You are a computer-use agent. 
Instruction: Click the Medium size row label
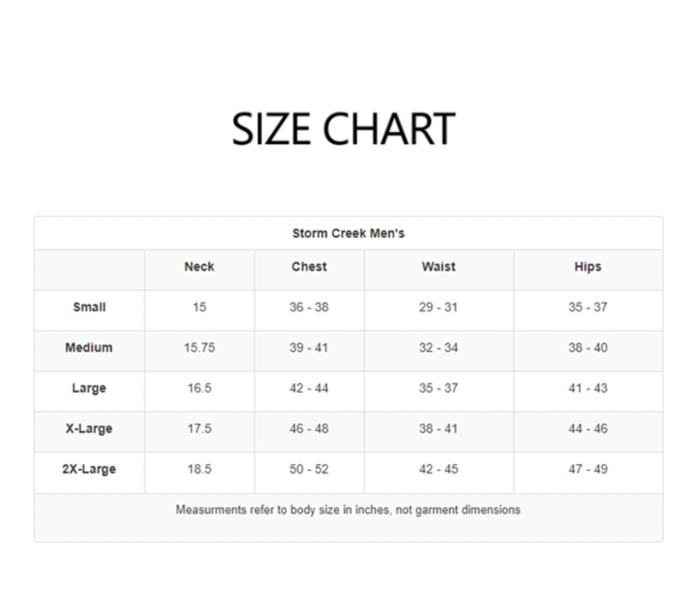tap(88, 347)
